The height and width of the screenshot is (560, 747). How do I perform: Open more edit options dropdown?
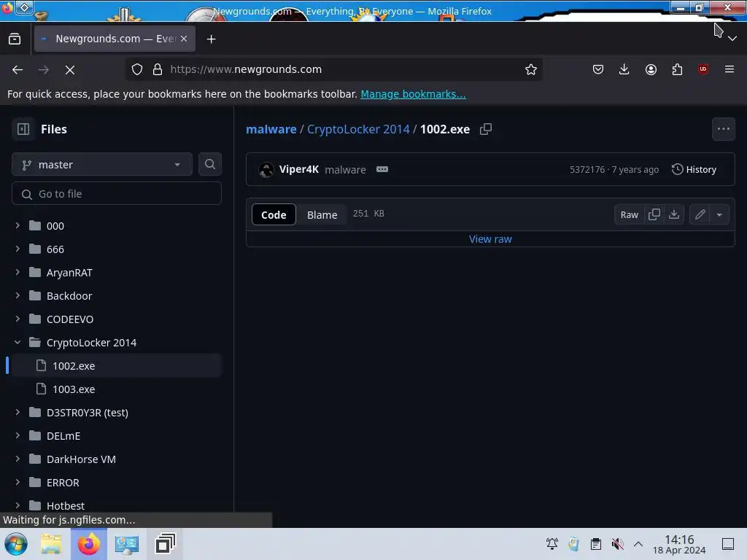tap(719, 215)
